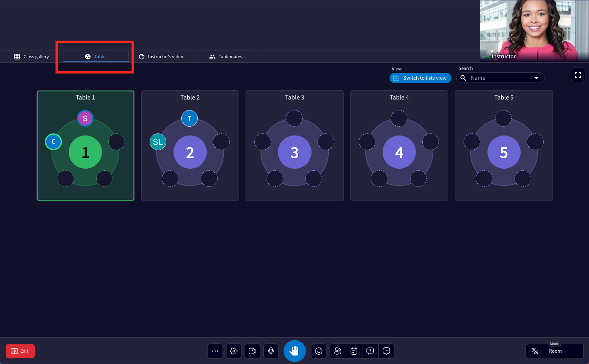Click the red Exit button
This screenshot has width=589, height=364.
click(20, 351)
